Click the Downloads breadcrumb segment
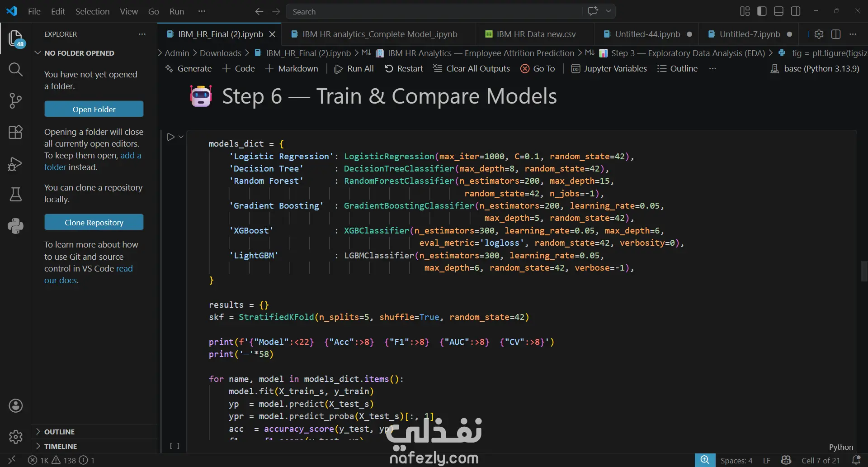 pyautogui.click(x=221, y=53)
